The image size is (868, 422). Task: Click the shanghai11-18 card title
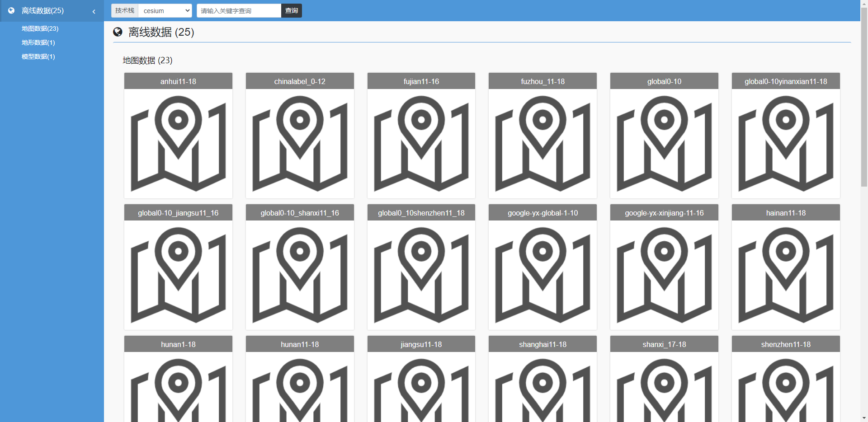tap(542, 344)
